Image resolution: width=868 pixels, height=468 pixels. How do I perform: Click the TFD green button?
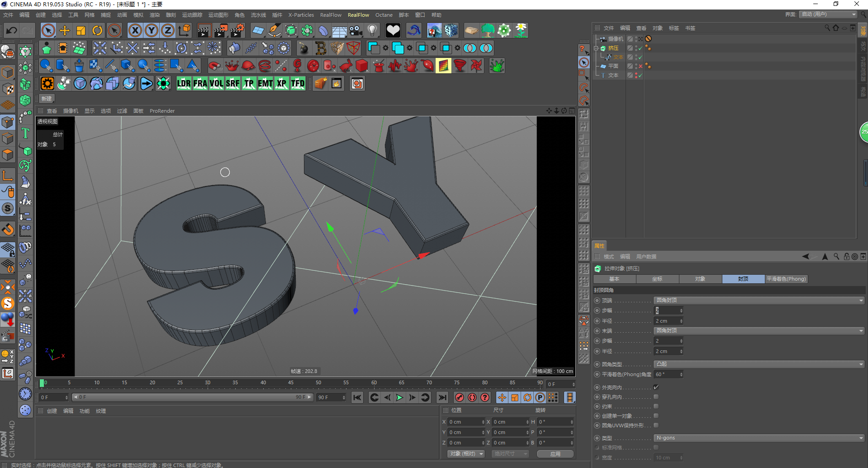(298, 83)
